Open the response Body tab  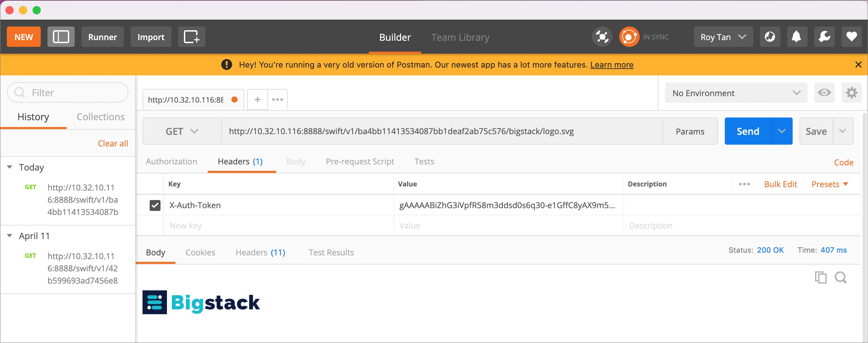click(x=155, y=252)
